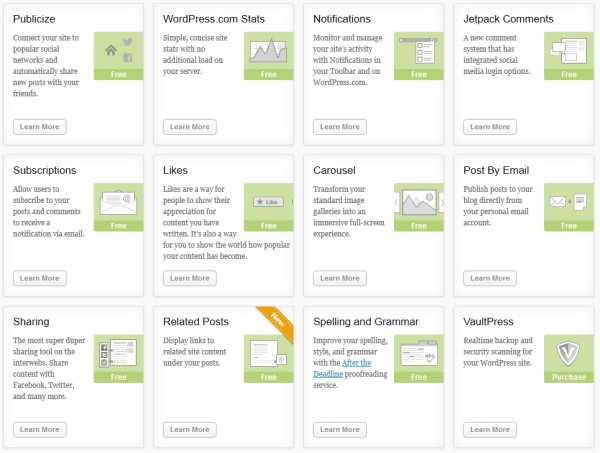Click Learn More under Carousel

pyautogui.click(x=340, y=278)
